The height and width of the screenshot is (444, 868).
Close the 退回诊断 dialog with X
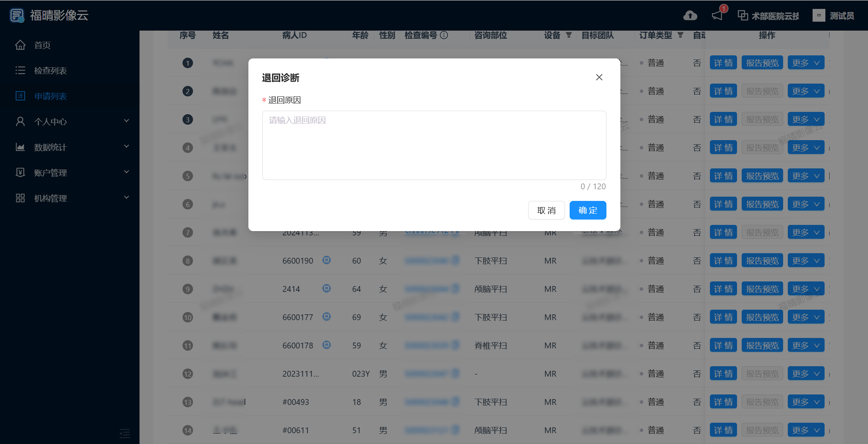tap(599, 77)
